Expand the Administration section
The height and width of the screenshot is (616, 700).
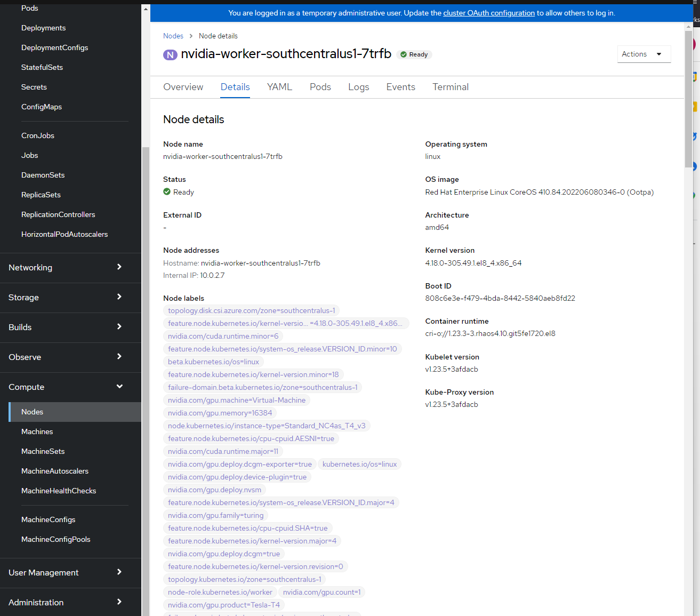tap(70, 602)
